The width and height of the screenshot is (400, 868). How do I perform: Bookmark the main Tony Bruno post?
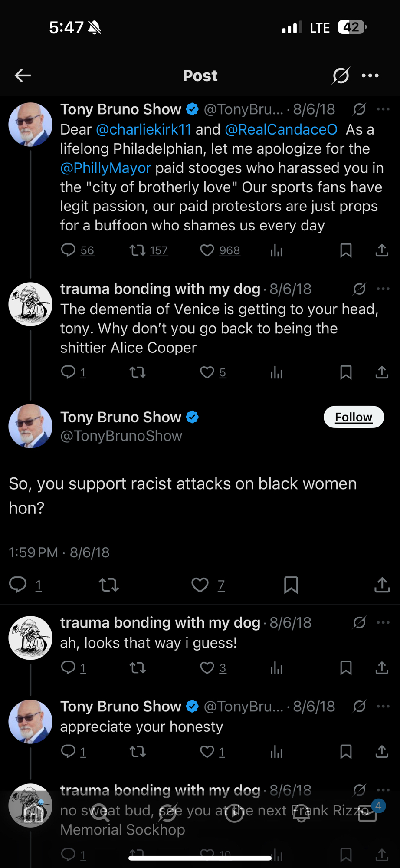(x=291, y=585)
